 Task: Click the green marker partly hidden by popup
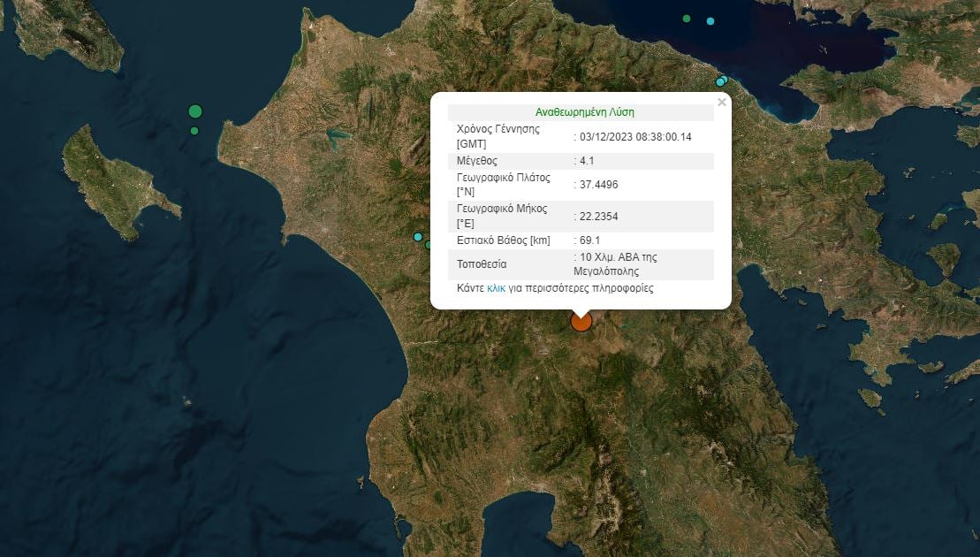429,245
